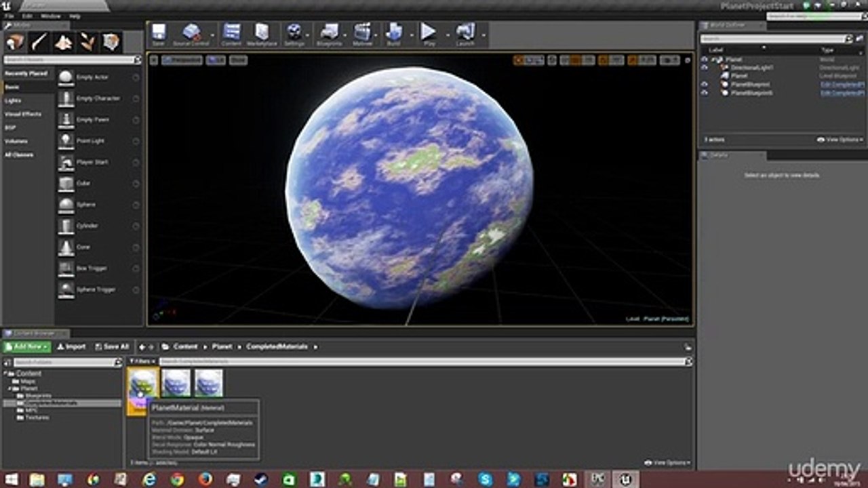Open Source Control from the toolbar
This screenshot has height=488, width=868.
pos(191,34)
